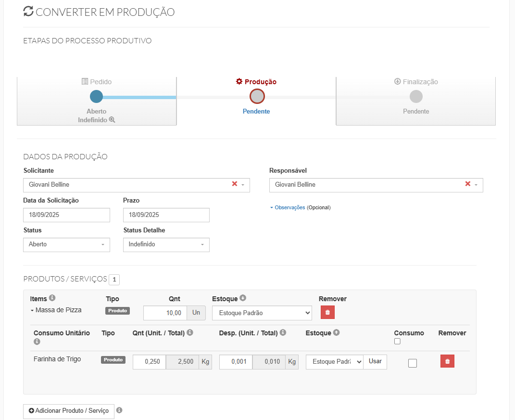The height and width of the screenshot is (420, 515).
Task: Click the info icon next to Items
Action: [52, 298]
